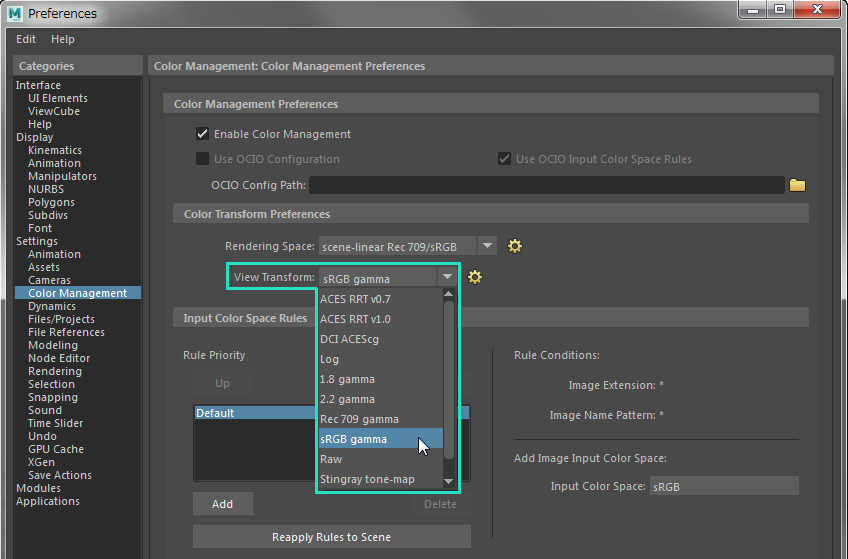Select File References category

[x=67, y=331]
